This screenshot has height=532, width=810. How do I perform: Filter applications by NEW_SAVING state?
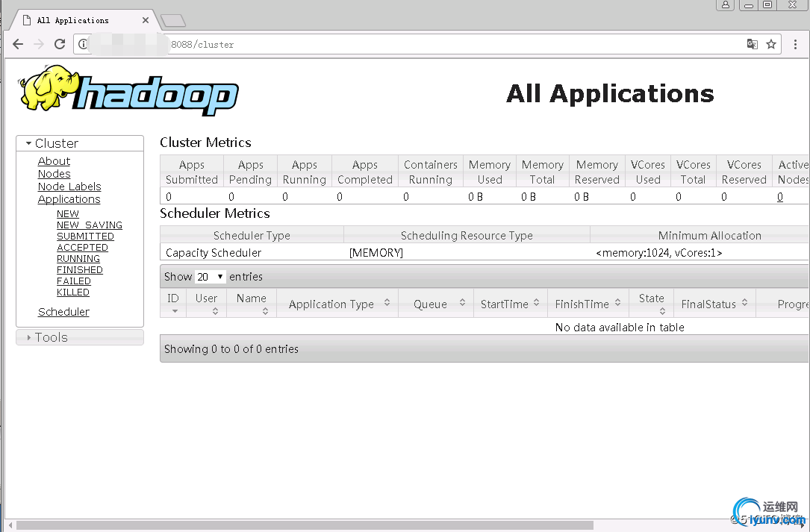(x=90, y=225)
